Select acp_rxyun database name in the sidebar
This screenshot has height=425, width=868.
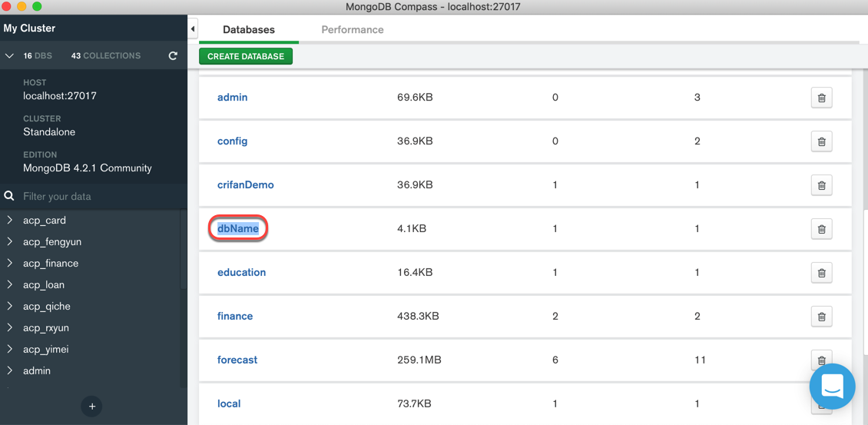(x=47, y=328)
